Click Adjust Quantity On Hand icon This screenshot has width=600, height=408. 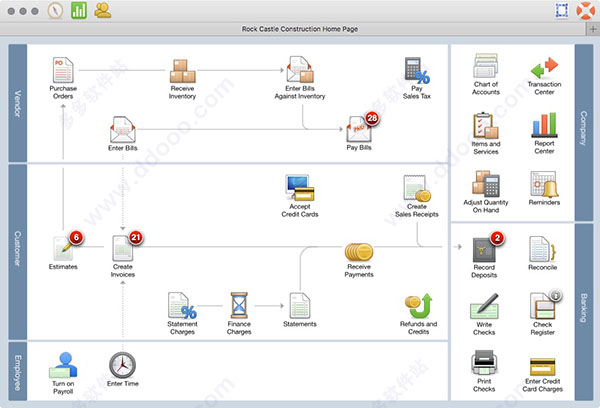pos(486,184)
